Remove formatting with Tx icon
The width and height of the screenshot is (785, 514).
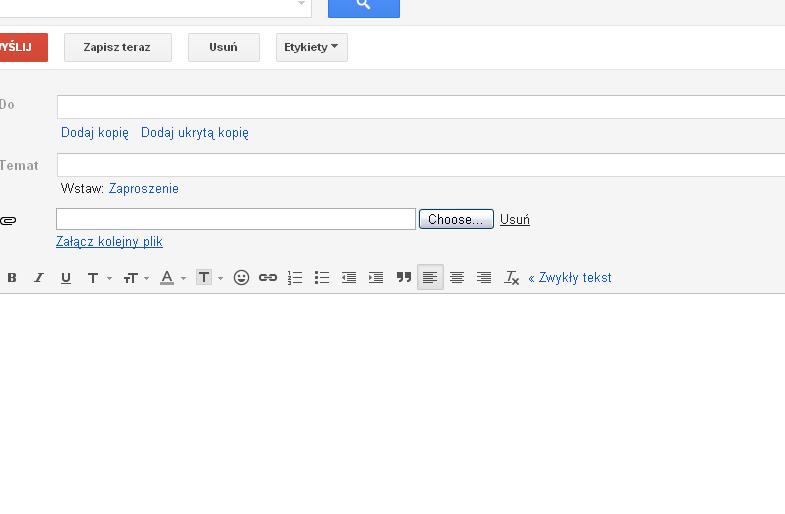coord(511,278)
